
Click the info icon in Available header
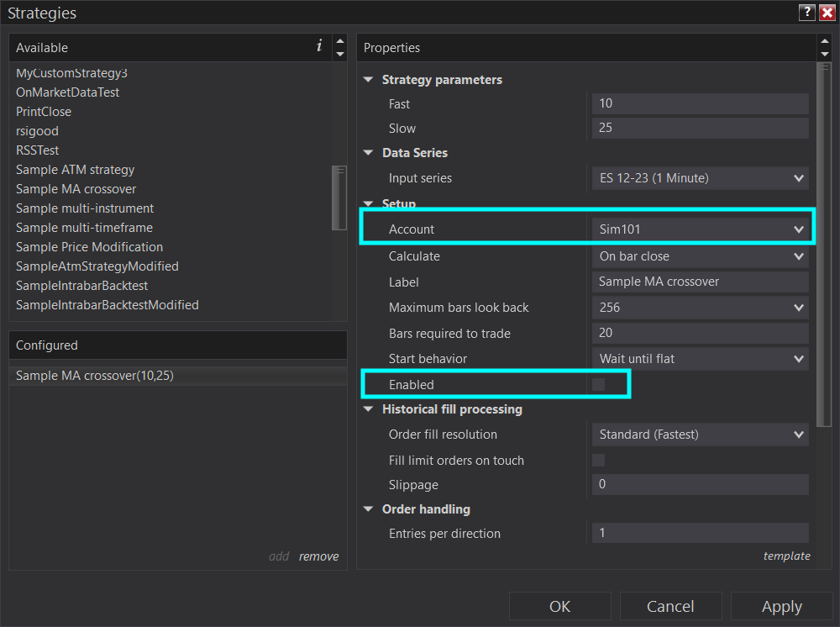(319, 46)
